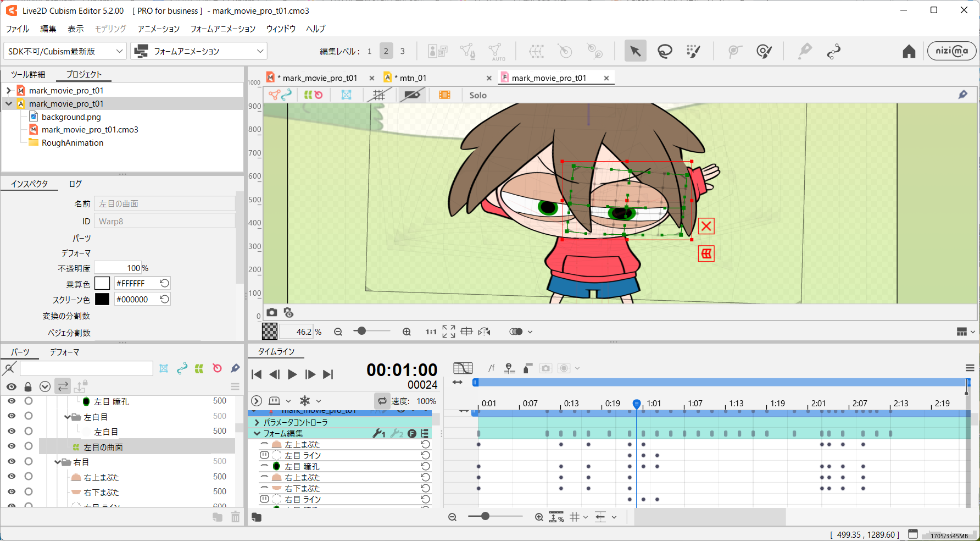Click the white 乗算色 color swatch
The image size is (980, 541).
[x=102, y=283]
